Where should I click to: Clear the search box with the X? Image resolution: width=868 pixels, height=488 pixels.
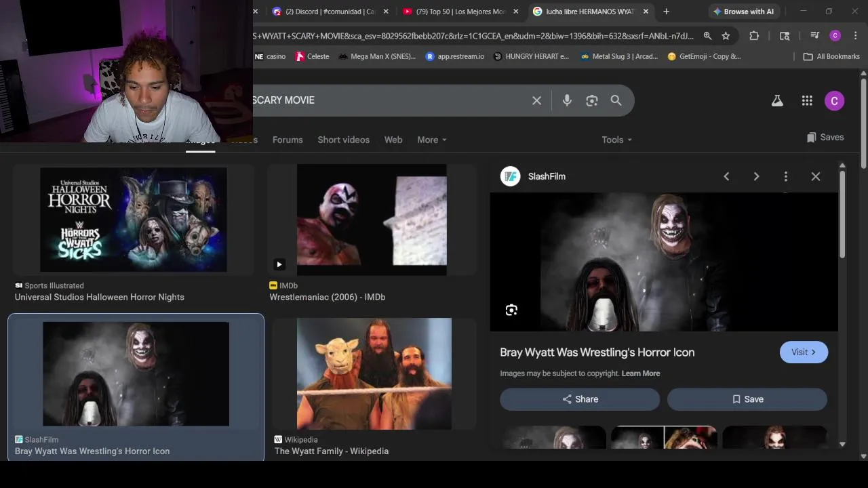point(536,100)
